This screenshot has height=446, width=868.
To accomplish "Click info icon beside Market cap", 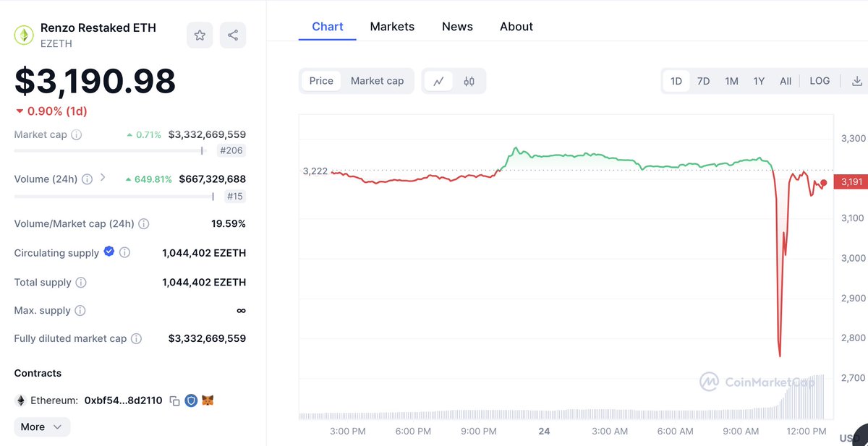I will [77, 134].
